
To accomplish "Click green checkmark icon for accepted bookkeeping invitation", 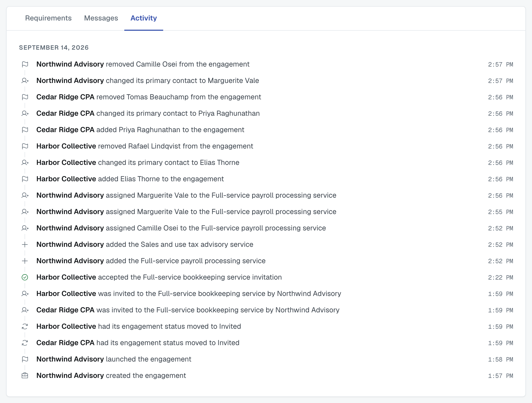I will (x=25, y=277).
